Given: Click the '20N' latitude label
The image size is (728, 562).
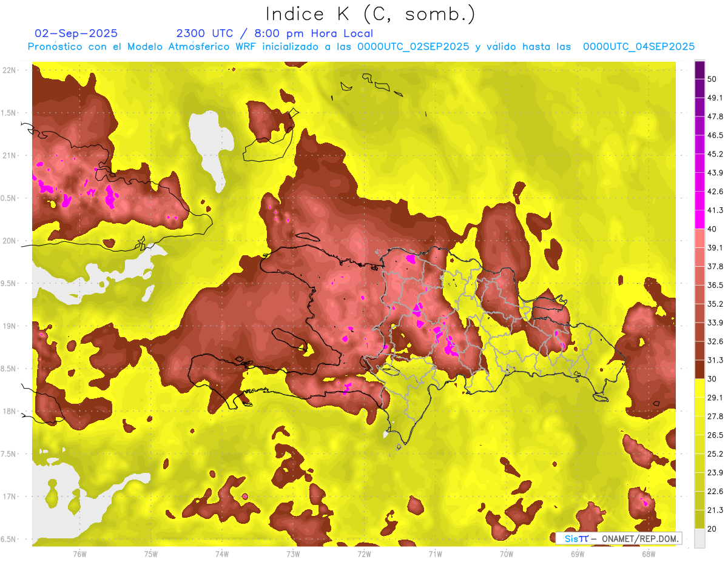Looking at the screenshot, I should pyautogui.click(x=10, y=241).
